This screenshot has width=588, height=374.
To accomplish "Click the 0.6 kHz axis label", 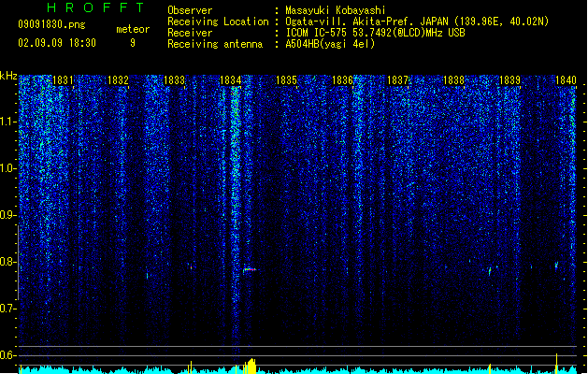I will tap(7, 355).
